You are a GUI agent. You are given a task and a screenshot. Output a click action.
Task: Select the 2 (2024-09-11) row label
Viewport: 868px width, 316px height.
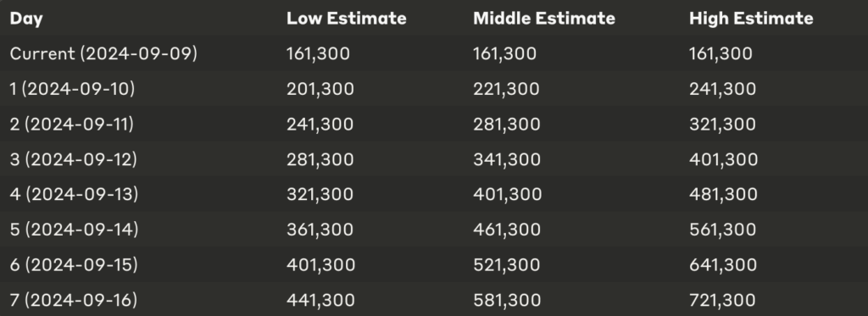71,124
